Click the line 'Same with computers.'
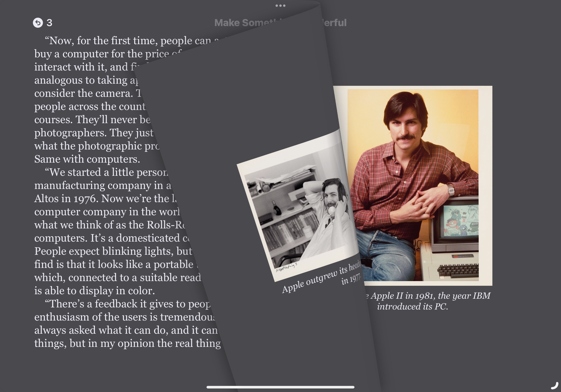 [x=87, y=159]
